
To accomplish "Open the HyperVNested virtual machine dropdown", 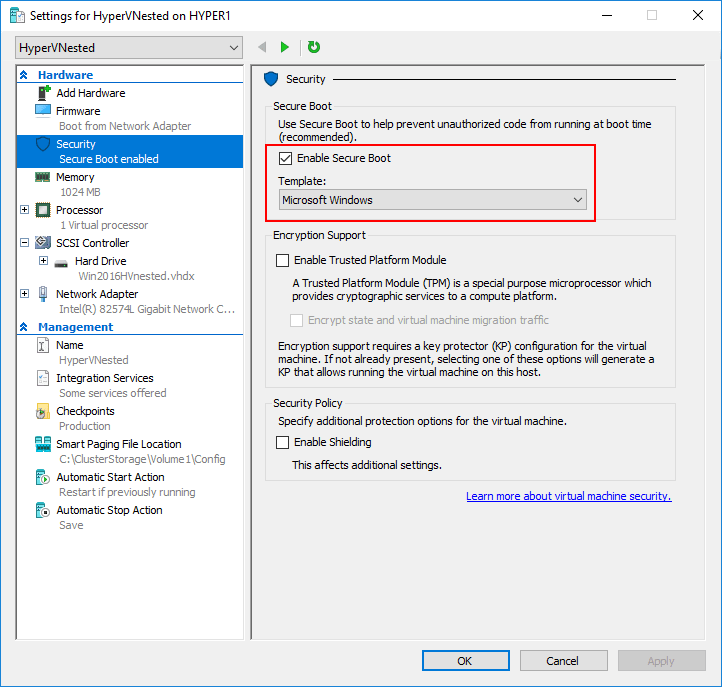I will (129, 48).
